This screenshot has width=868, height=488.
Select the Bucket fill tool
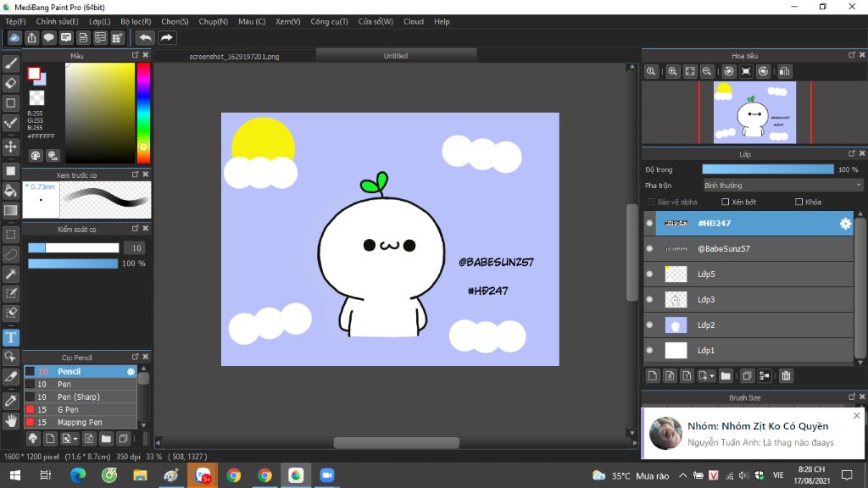click(11, 191)
